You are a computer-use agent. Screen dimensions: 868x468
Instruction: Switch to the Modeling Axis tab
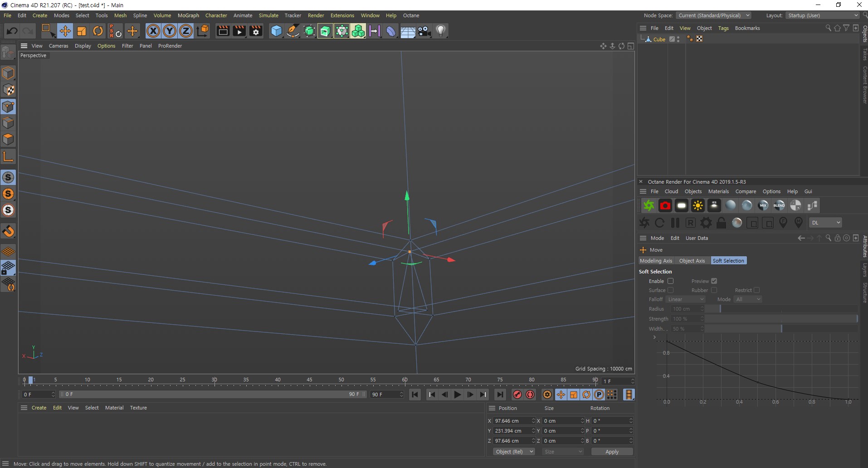pyautogui.click(x=656, y=261)
